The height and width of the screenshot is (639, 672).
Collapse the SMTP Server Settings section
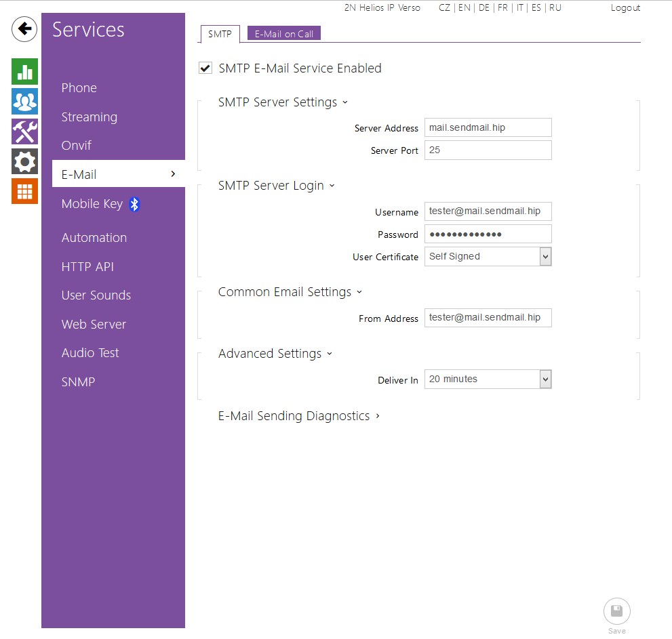282,102
